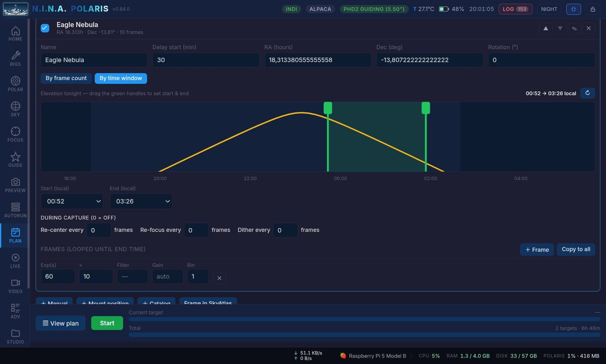
Task: Go to the HOME page in sidebar
Action: (15, 34)
